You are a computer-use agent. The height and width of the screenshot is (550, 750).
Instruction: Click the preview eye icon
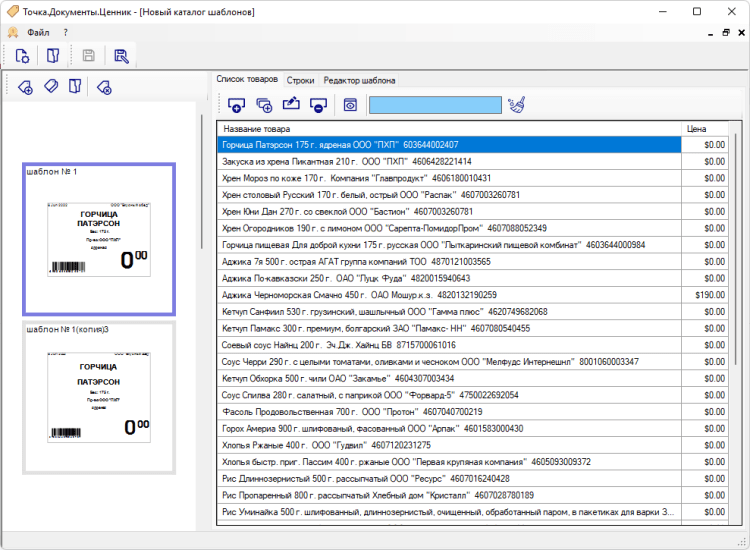(350, 104)
